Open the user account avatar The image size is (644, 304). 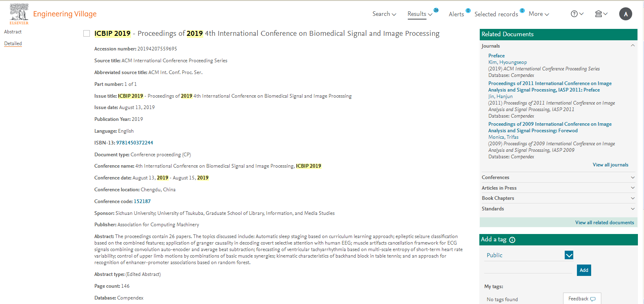625,14
